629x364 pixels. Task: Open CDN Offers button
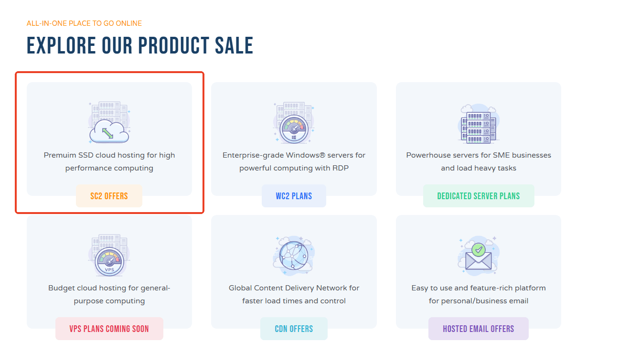tap(294, 329)
